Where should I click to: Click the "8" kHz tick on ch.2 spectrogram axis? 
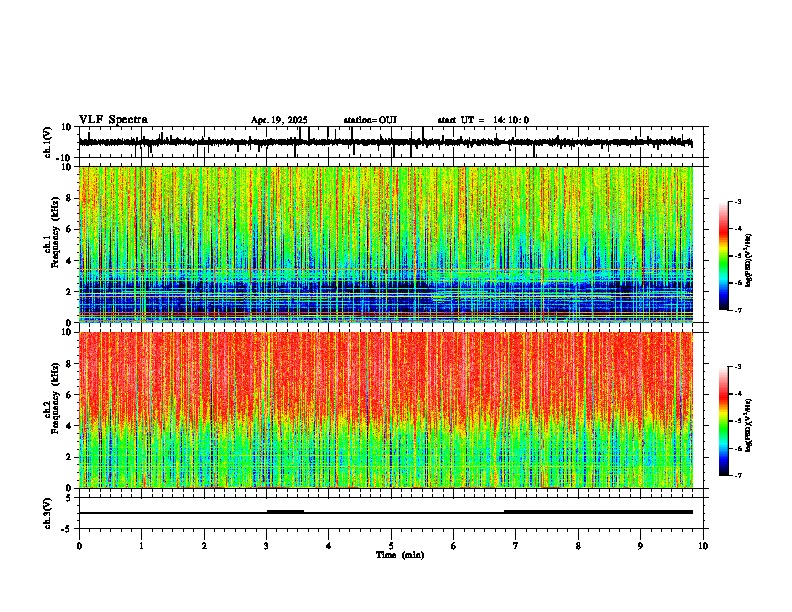[x=69, y=364]
